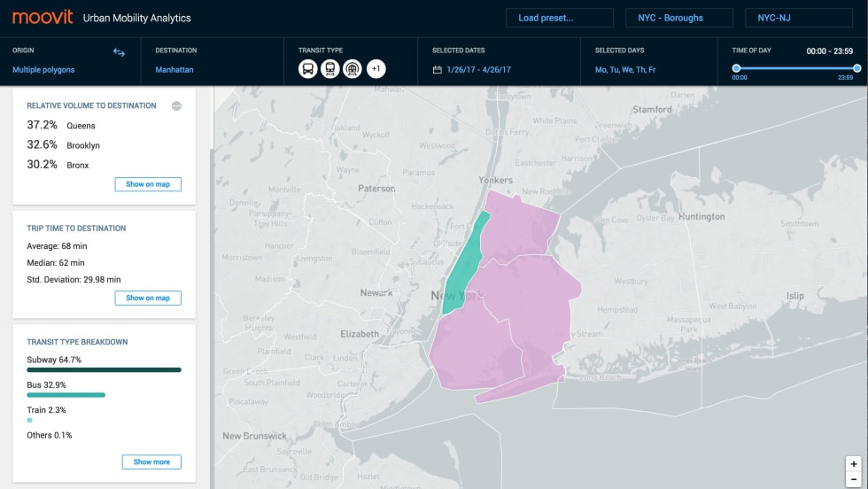Open the NYC - Boroughs selector
This screenshot has height=489, width=868.
679,18
